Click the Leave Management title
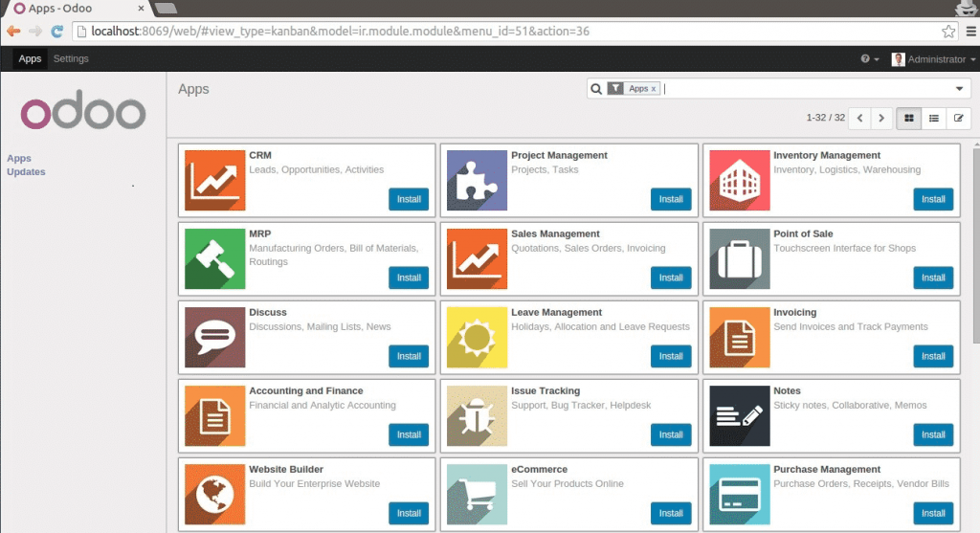Viewport: 980px width, 533px height. (x=556, y=312)
